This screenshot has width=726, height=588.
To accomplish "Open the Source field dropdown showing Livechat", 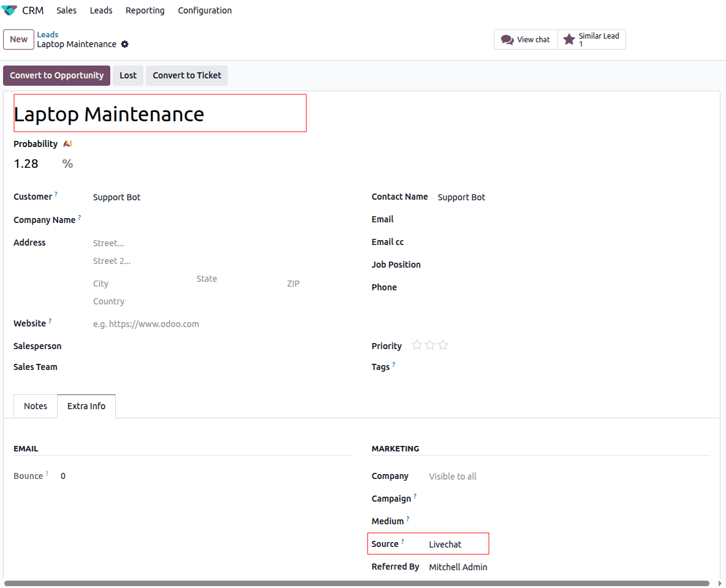I will click(456, 545).
